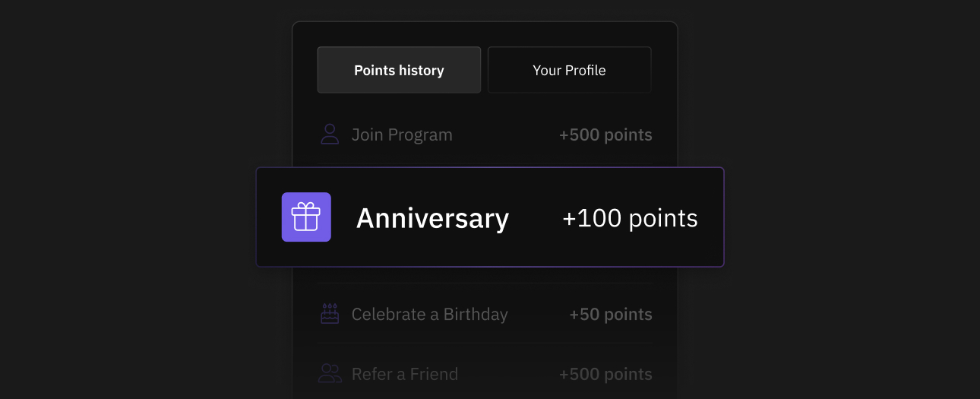Click the birthday cake icon
The width and height of the screenshot is (980, 399).
[330, 314]
